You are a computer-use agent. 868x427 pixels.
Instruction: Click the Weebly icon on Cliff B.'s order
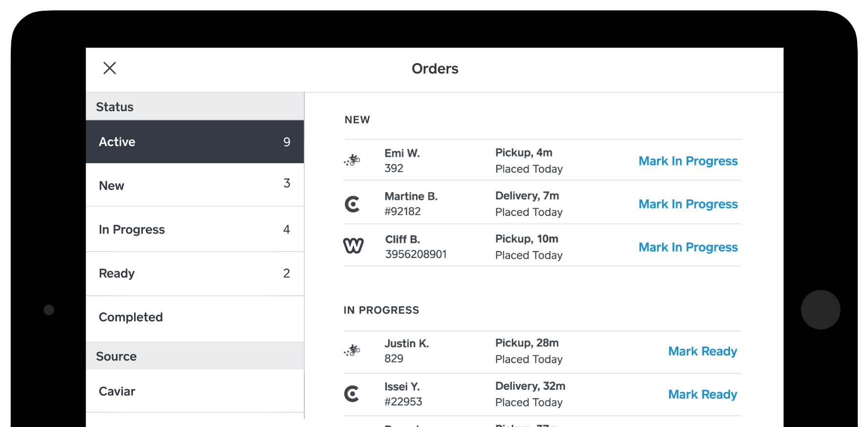[354, 246]
